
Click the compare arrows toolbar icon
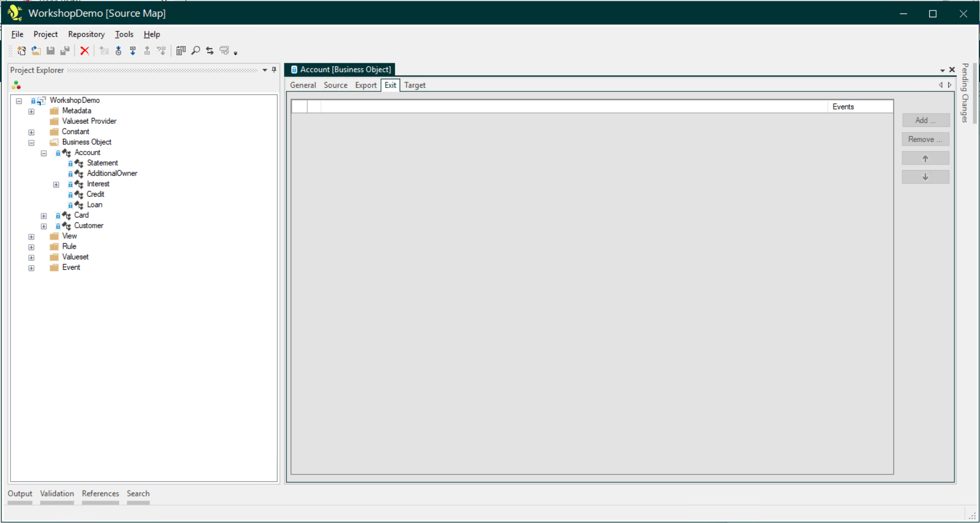(x=209, y=50)
